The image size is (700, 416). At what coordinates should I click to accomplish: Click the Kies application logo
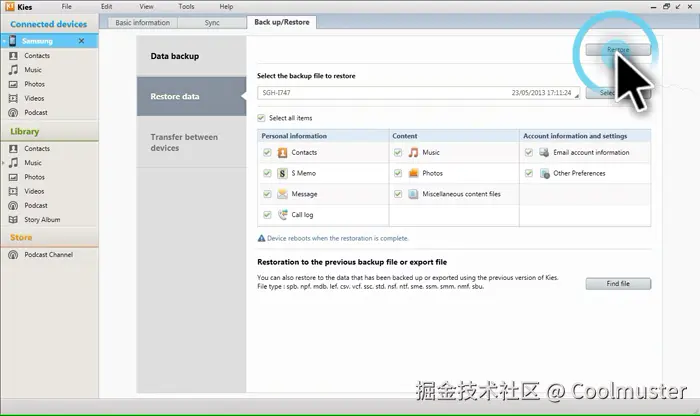pyautogui.click(x=9, y=7)
